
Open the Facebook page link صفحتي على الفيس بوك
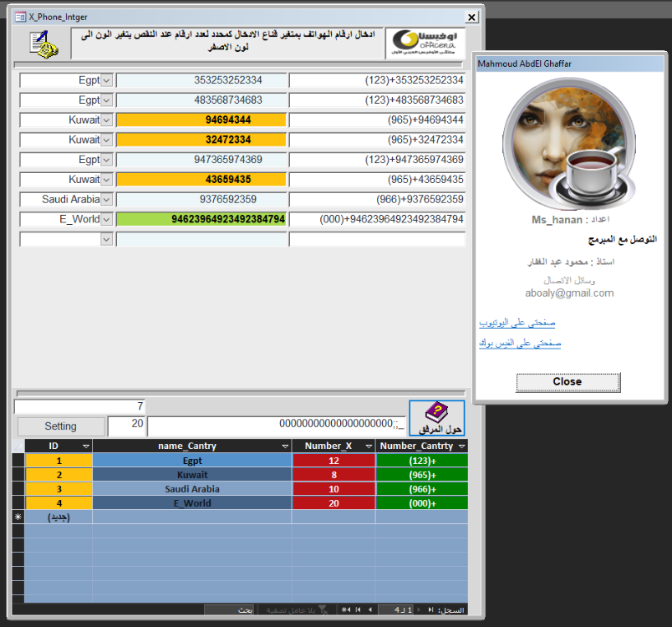click(520, 344)
